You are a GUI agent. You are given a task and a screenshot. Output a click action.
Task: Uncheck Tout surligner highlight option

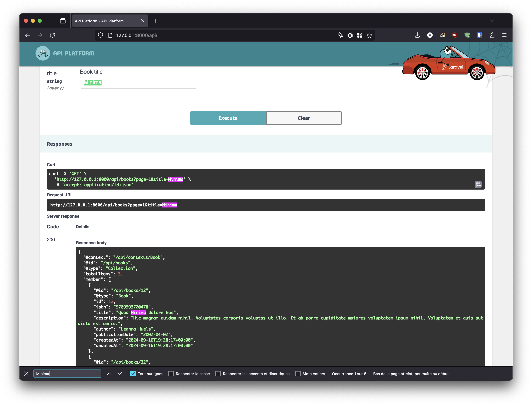[133, 374]
